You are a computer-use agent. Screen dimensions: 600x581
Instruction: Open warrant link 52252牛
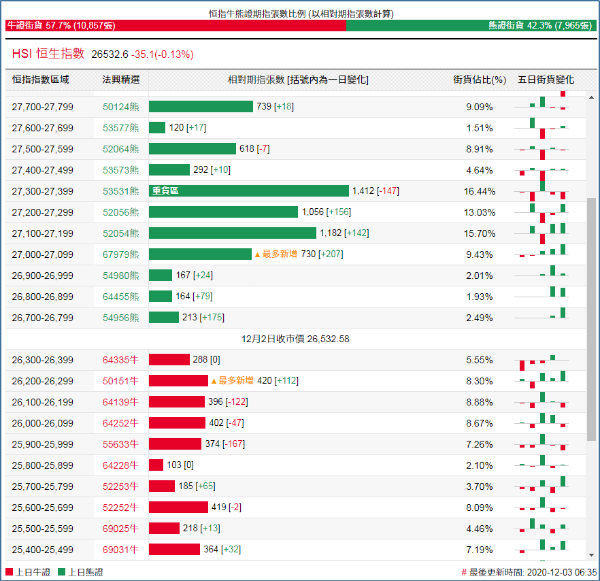120,508
